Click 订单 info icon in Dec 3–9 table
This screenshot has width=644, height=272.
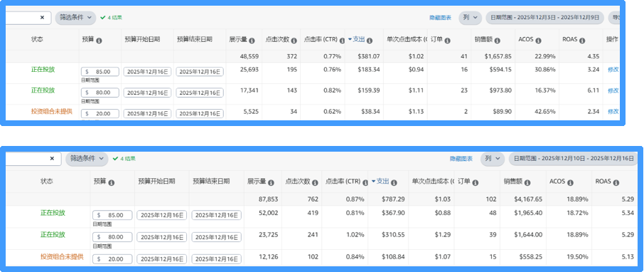tap(448, 41)
